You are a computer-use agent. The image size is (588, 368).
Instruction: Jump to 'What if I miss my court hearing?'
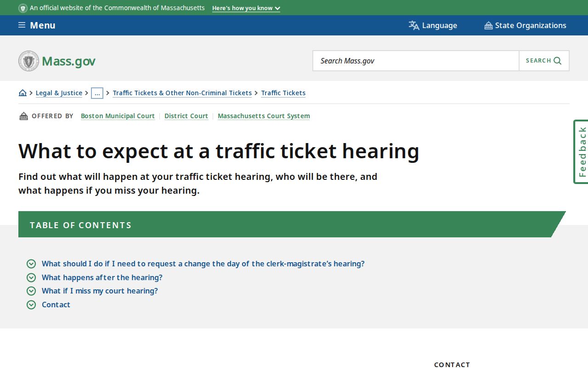pos(100,291)
